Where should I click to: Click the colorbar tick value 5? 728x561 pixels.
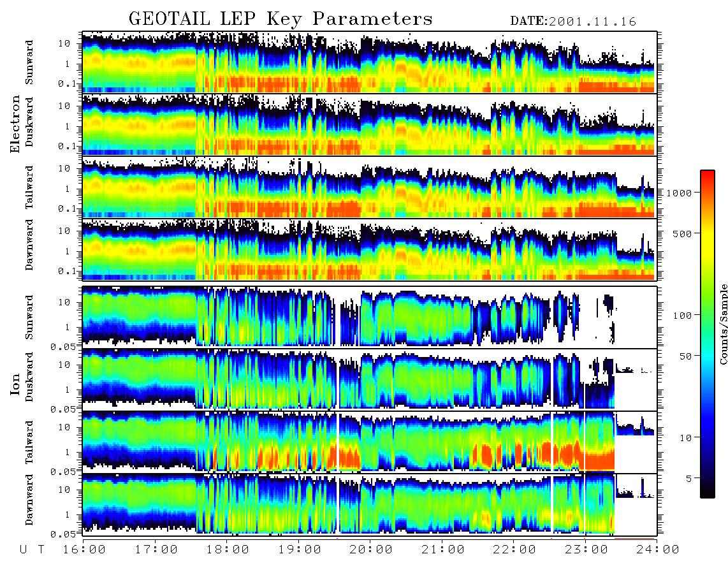click(688, 478)
